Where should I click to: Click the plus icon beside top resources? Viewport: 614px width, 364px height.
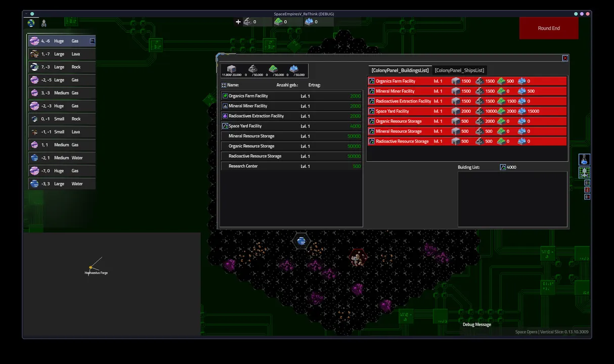click(238, 22)
